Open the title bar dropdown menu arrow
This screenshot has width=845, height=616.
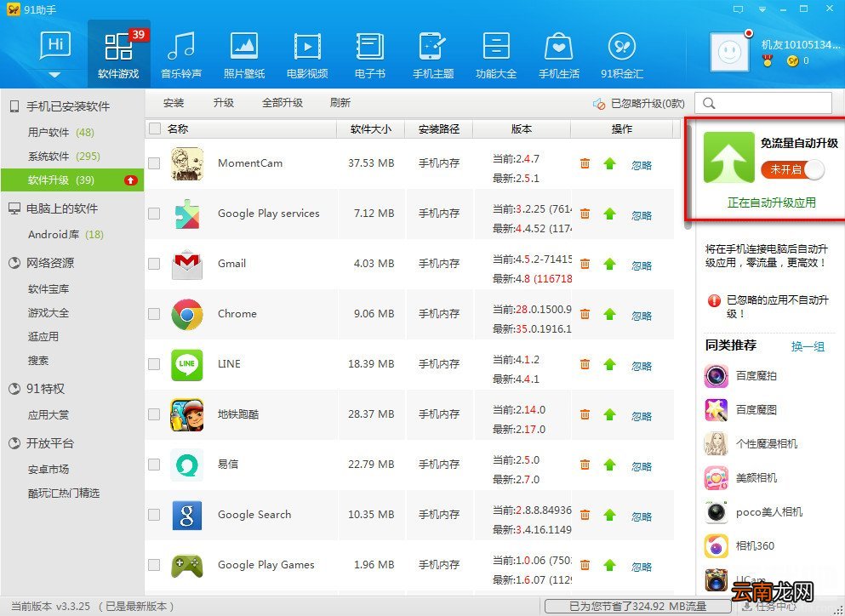762,9
